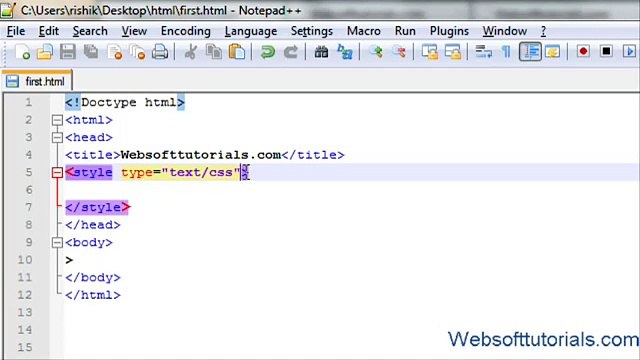This screenshot has width=640, height=360.
Task: Create a new file with New icon
Action: click(22, 52)
